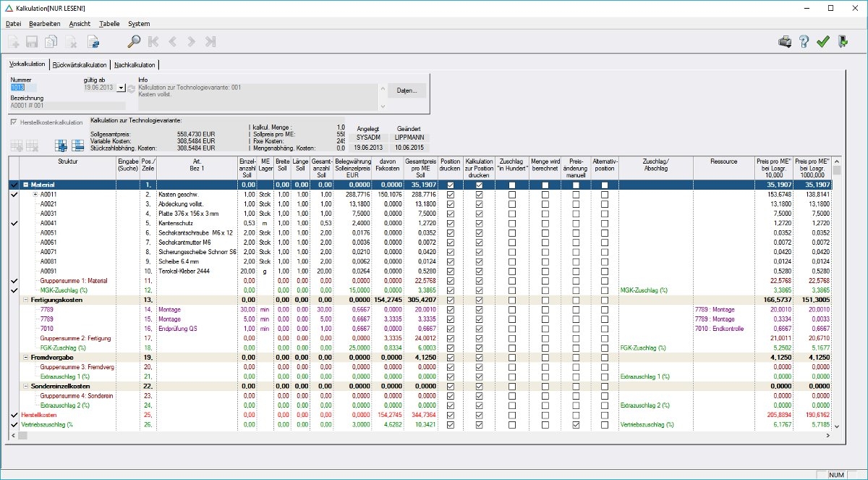This screenshot has width=868, height=480.
Task: Click the exit door icon
Action: (843, 42)
